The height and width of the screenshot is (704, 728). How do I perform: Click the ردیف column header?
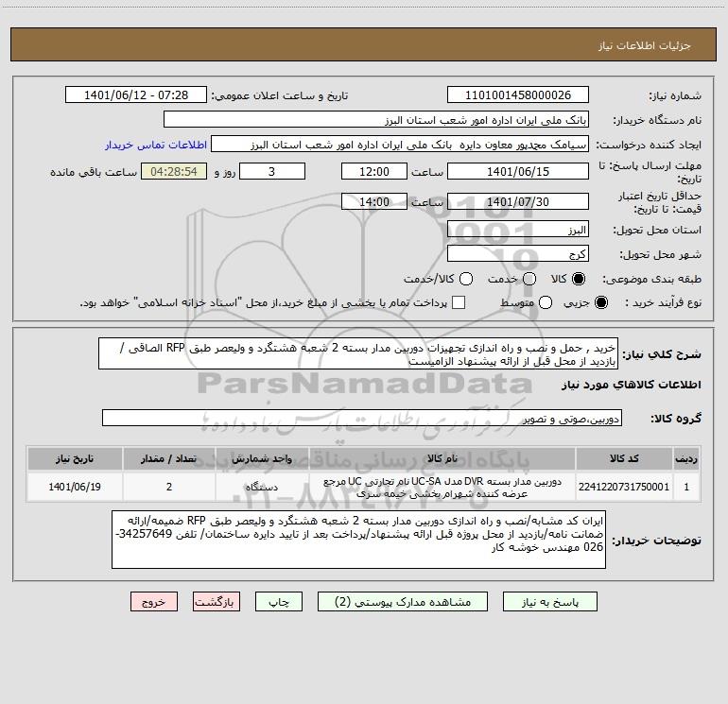point(686,458)
